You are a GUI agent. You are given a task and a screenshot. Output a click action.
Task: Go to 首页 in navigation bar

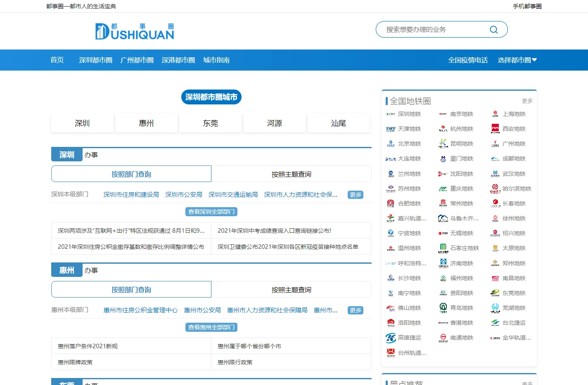tap(57, 60)
